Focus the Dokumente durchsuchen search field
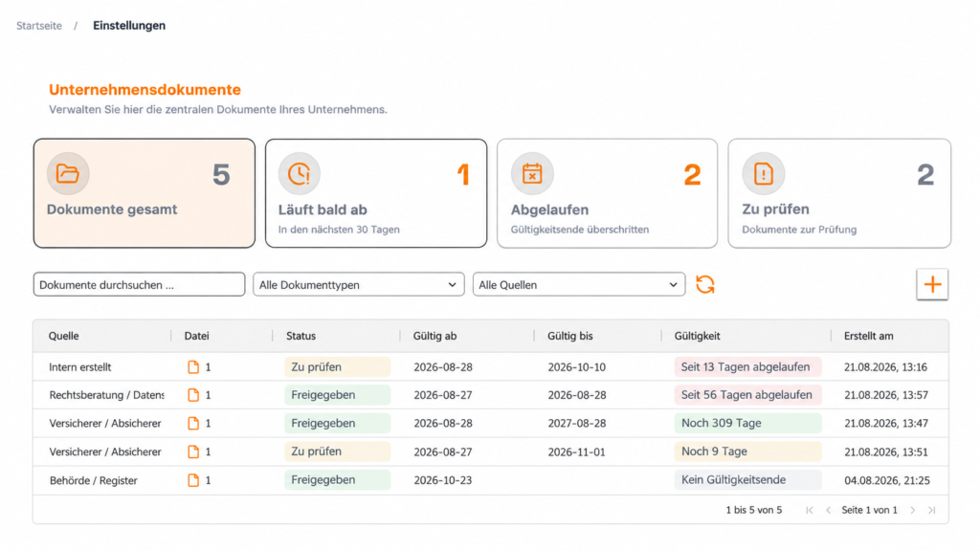The height and width of the screenshot is (551, 980). [140, 285]
